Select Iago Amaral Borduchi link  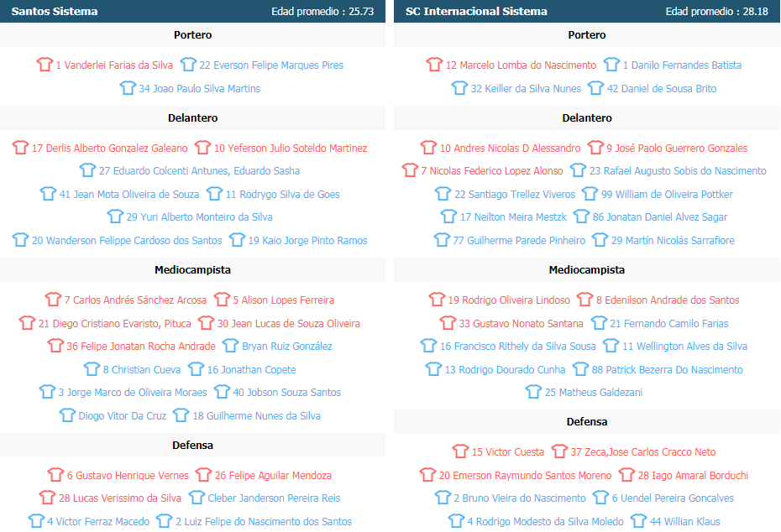click(693, 475)
